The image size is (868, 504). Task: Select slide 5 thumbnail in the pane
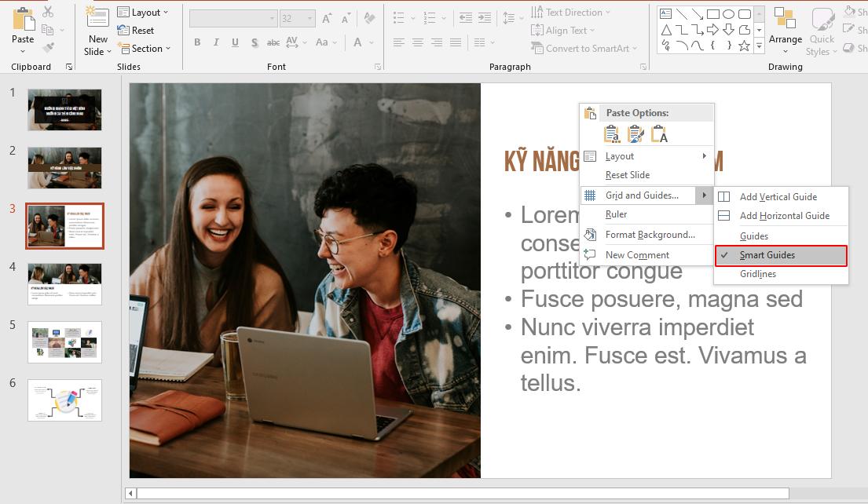[x=64, y=342]
